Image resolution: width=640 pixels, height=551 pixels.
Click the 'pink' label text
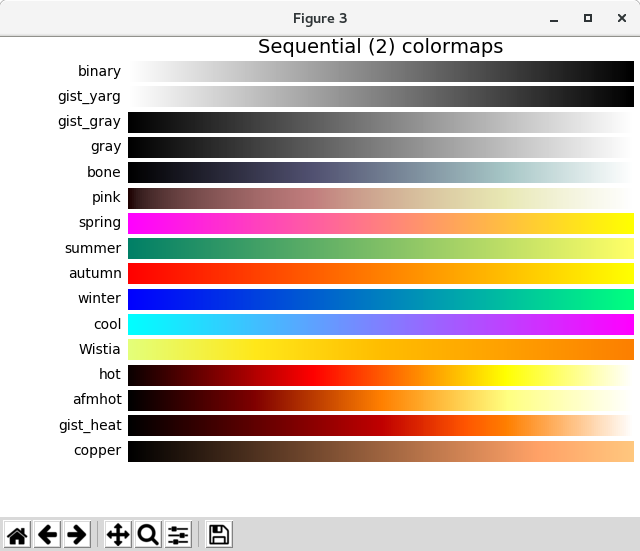pyautogui.click(x=106, y=197)
